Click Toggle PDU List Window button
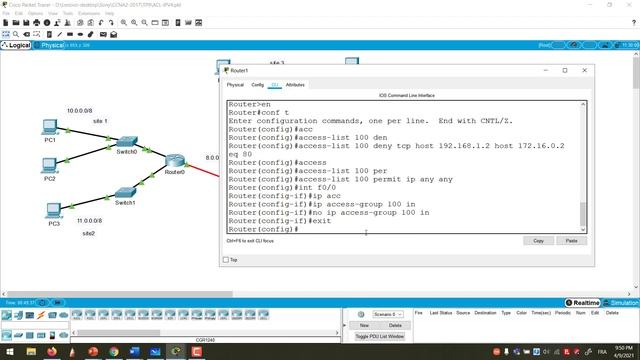This screenshot has width=640, height=360. (380, 336)
